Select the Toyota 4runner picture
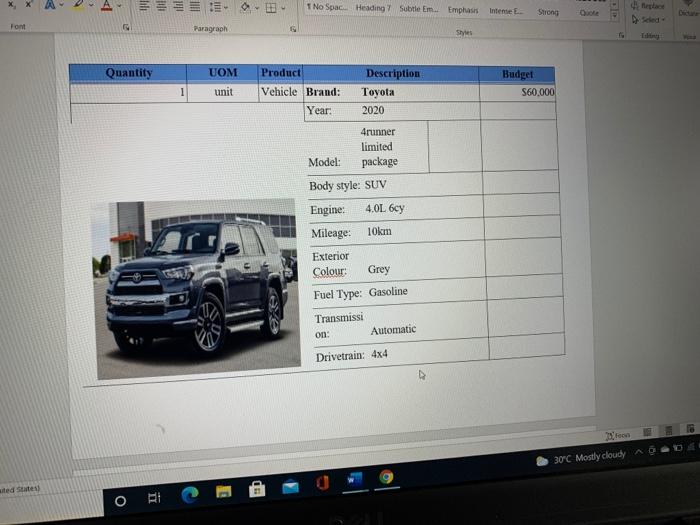This screenshot has width=700, height=525. coord(196,289)
